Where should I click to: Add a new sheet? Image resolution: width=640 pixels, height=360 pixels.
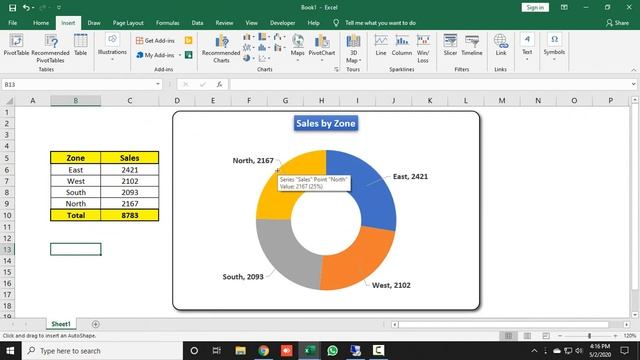(x=96, y=324)
